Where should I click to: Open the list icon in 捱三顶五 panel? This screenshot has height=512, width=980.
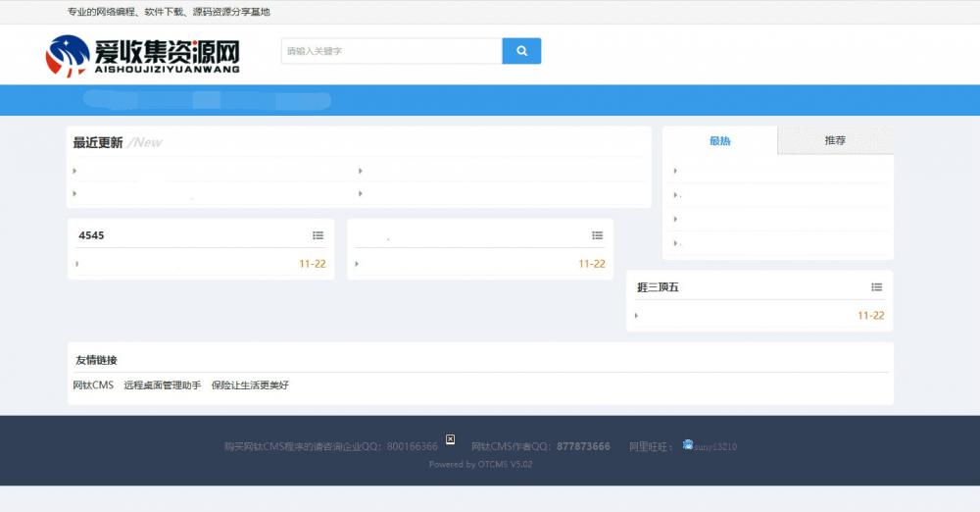point(877,287)
